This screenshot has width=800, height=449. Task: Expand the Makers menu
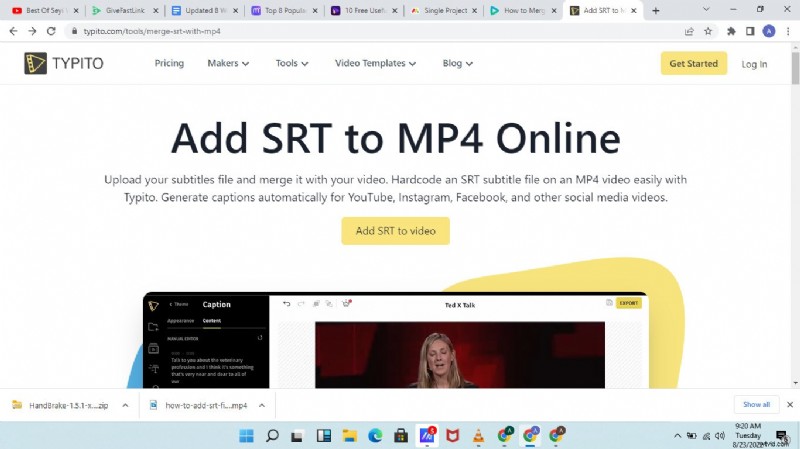click(228, 63)
